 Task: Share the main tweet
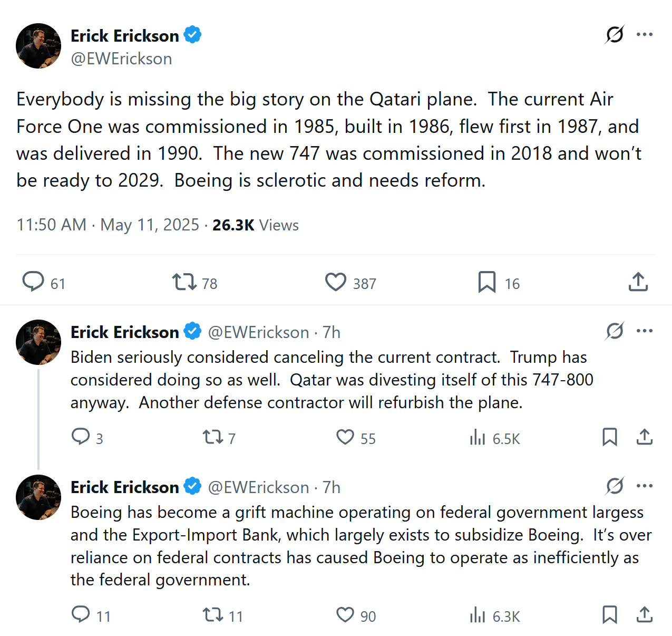pos(638,282)
